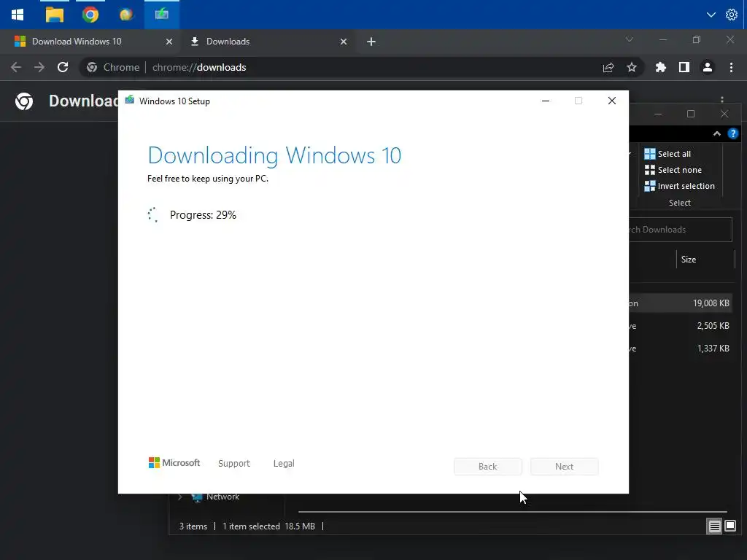Image resolution: width=747 pixels, height=560 pixels.
Task: Close the Download Windows 10 tab
Action: click(169, 42)
